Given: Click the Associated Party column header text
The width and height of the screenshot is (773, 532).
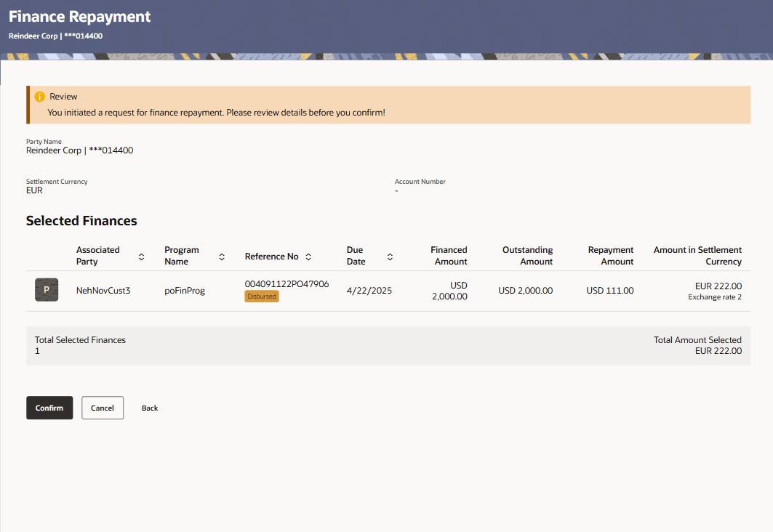Looking at the screenshot, I should pos(97,256).
